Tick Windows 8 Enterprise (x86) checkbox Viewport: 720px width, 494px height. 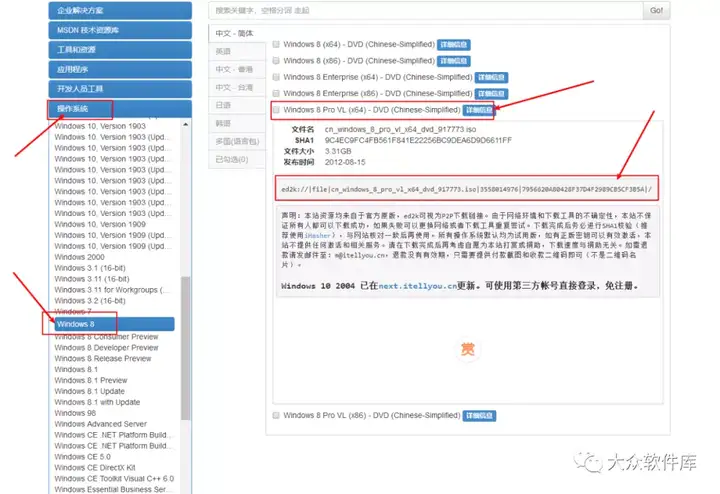(276, 94)
